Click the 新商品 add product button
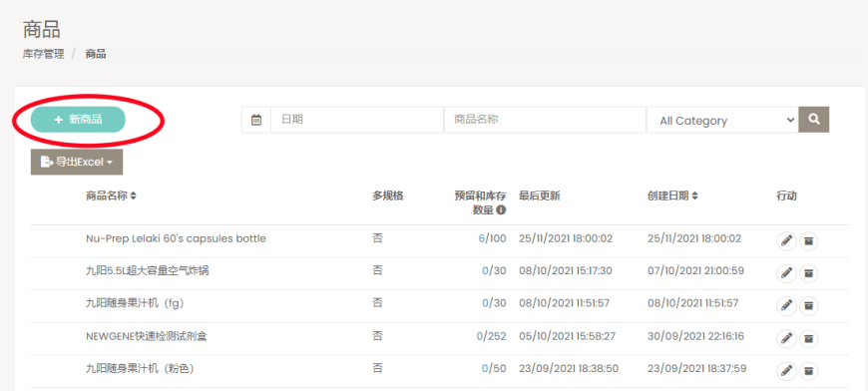 pos(78,120)
